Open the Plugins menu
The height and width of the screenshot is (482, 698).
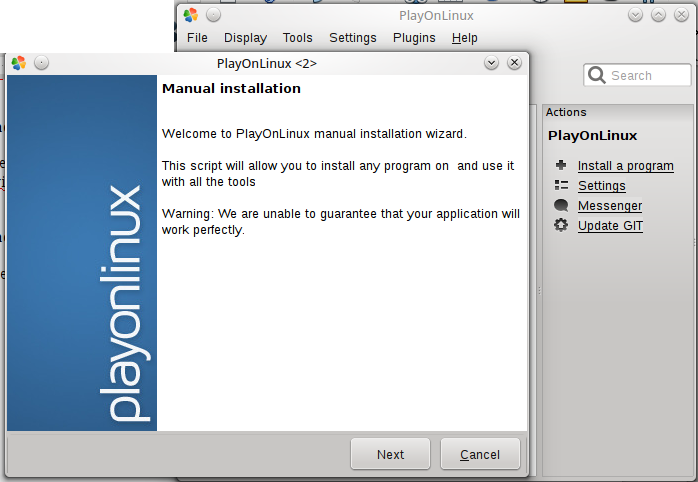pyautogui.click(x=414, y=38)
